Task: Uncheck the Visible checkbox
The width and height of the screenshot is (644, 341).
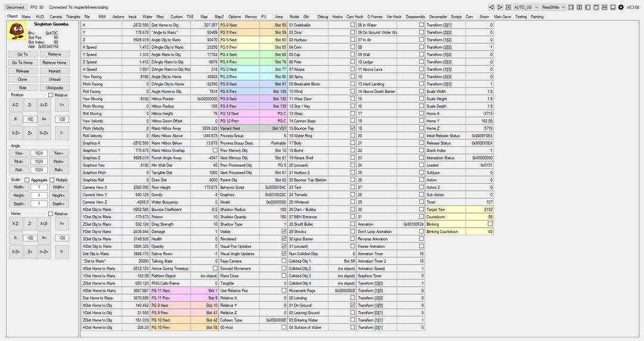Action: (284, 232)
